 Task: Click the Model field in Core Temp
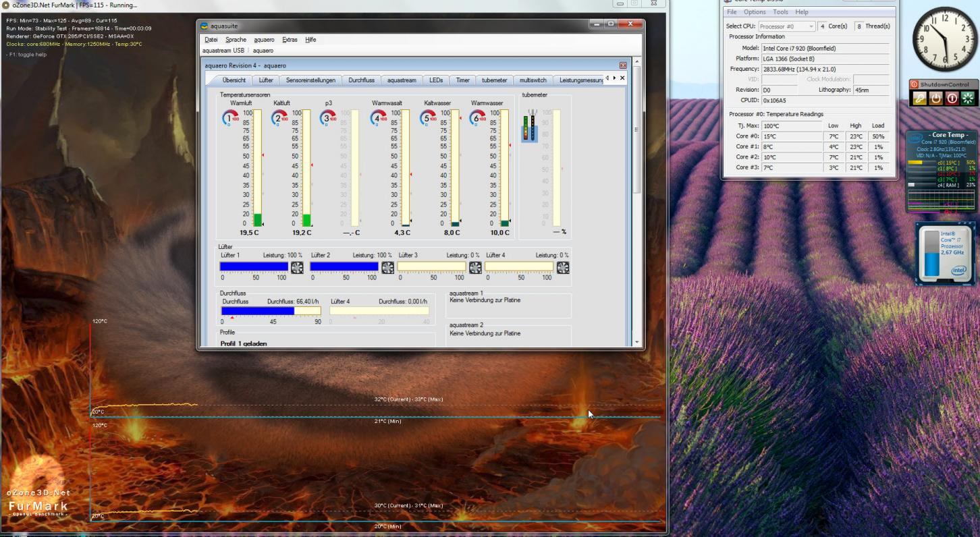pos(825,49)
